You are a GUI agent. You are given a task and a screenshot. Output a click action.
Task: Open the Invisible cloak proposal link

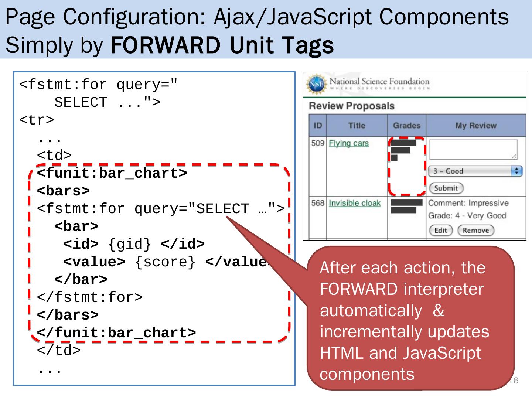click(355, 203)
